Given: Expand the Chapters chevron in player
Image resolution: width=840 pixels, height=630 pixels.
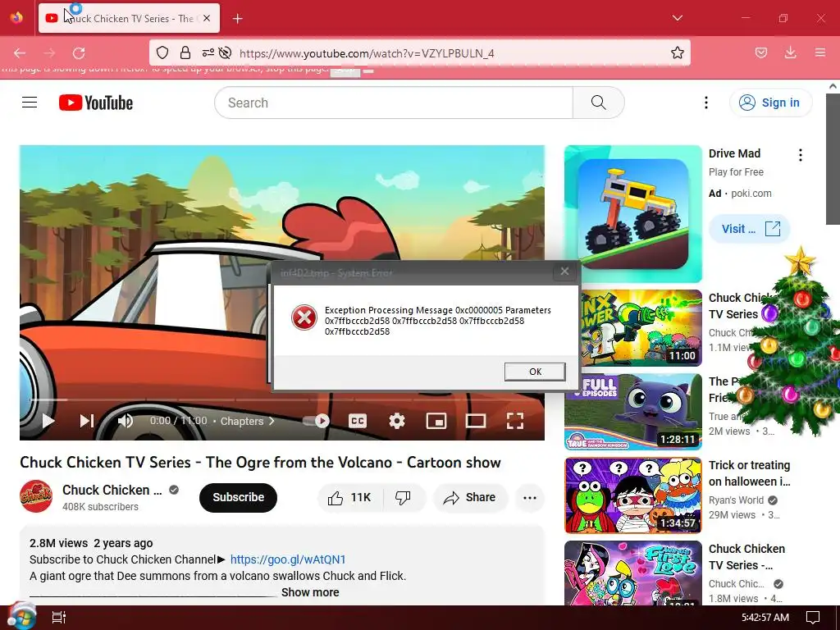Looking at the screenshot, I should [x=272, y=421].
